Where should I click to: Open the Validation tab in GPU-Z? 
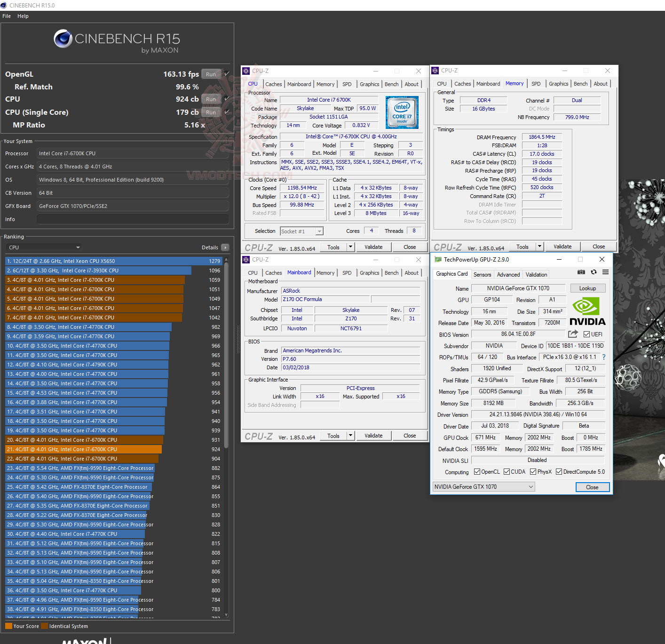[537, 275]
